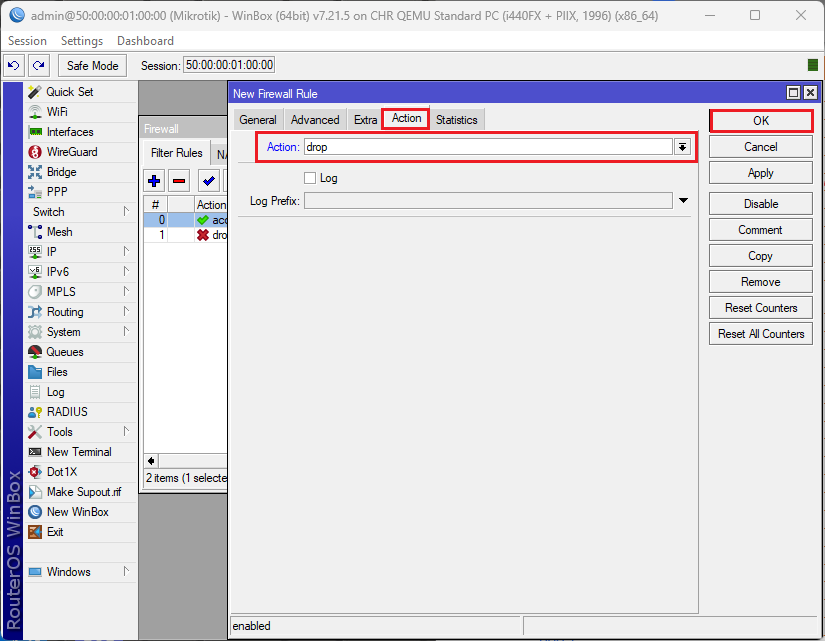Select firewall rule row 1
Image resolution: width=825 pixels, height=641 pixels.
click(x=185, y=235)
